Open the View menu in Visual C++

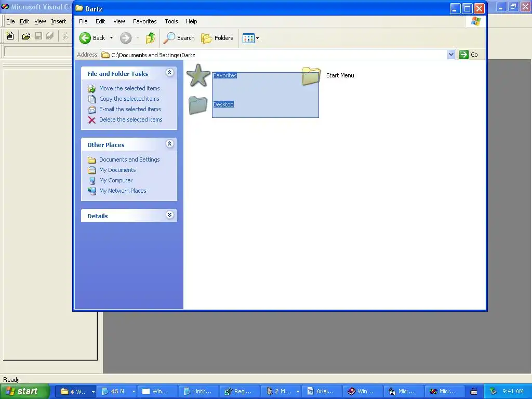(x=40, y=21)
